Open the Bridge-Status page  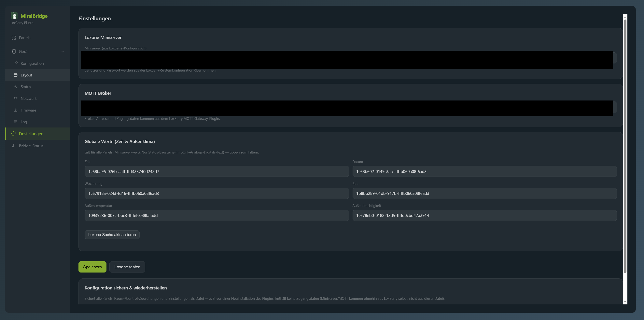tap(37, 146)
